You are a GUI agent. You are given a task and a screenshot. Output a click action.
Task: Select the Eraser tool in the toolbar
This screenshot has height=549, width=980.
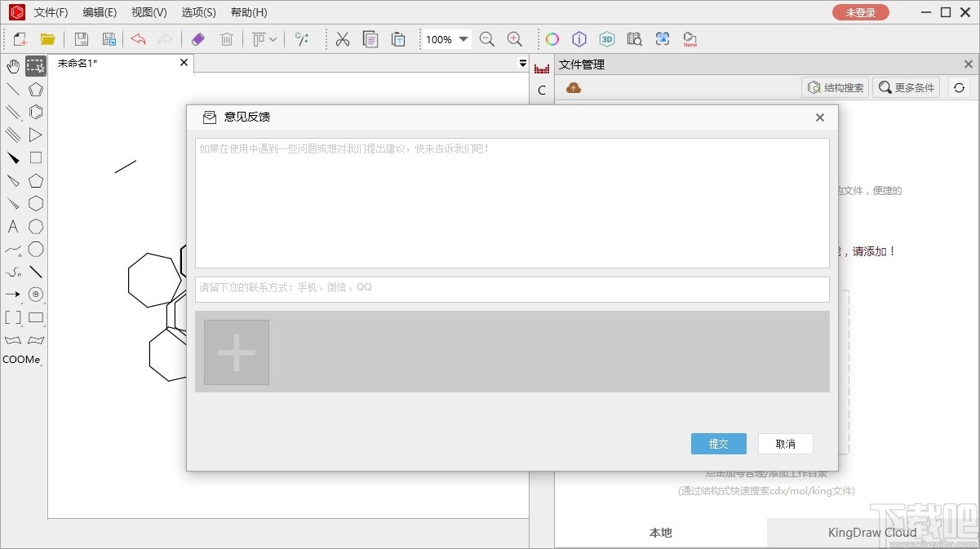tap(197, 38)
